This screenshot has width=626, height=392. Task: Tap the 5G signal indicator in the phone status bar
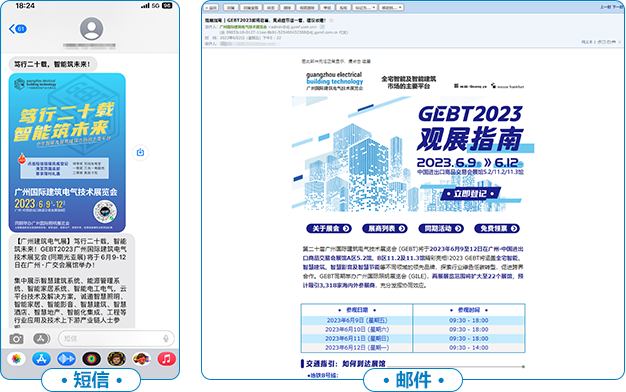155,6
